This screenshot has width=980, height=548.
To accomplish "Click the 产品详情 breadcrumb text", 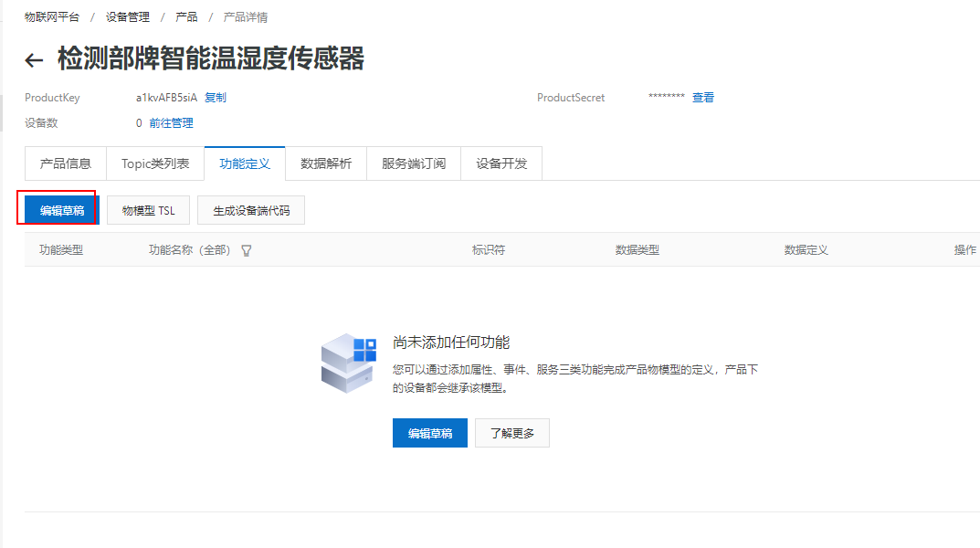I will click(246, 16).
